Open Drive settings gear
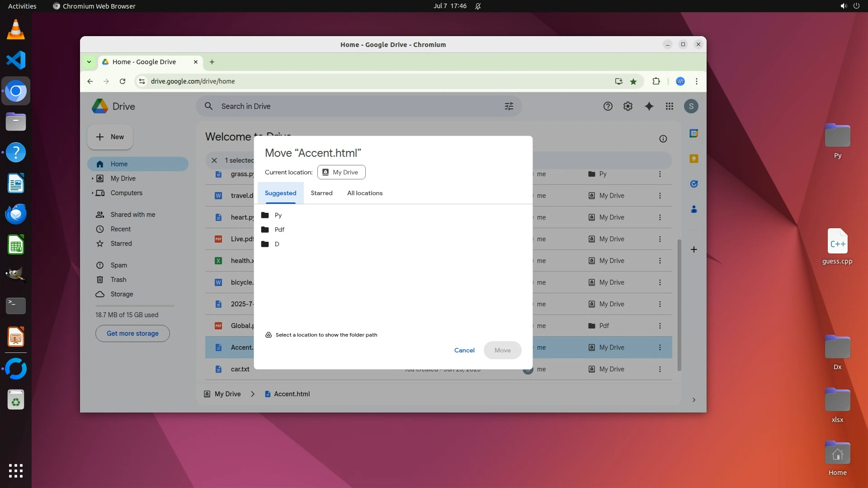This screenshot has height=488, width=868. pos(628,106)
